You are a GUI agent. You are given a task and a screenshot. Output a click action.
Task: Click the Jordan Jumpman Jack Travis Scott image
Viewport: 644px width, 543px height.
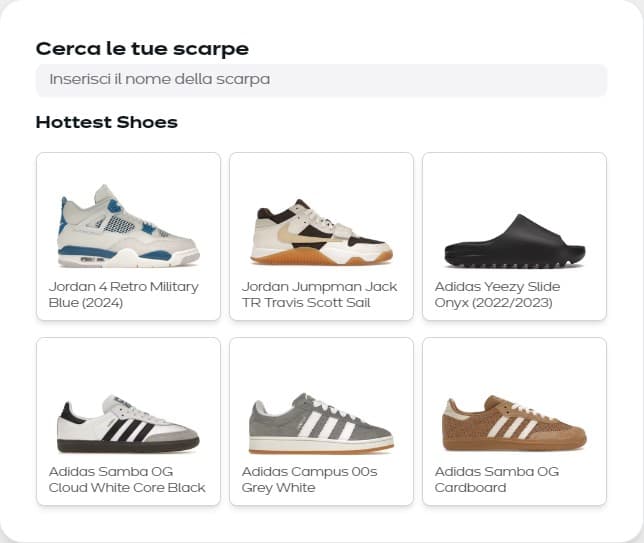click(321, 231)
